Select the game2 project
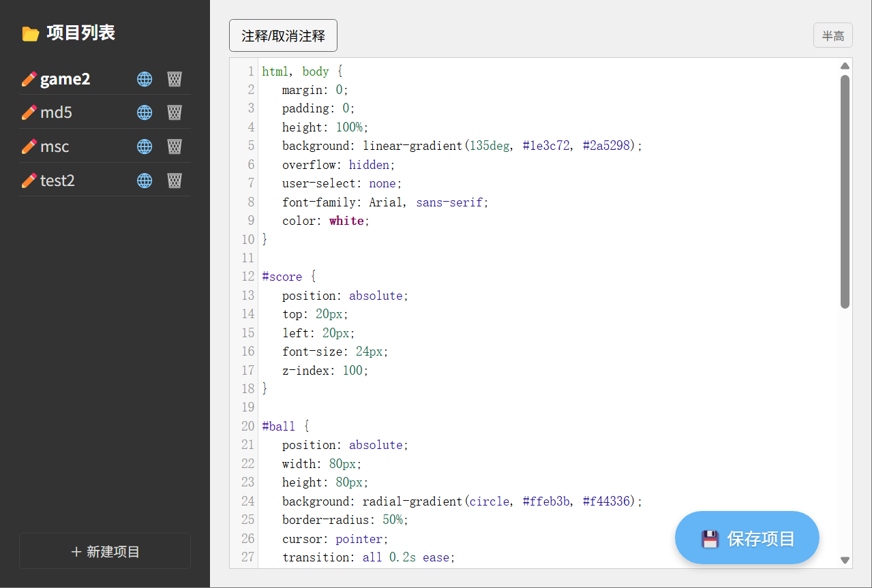 coord(65,79)
